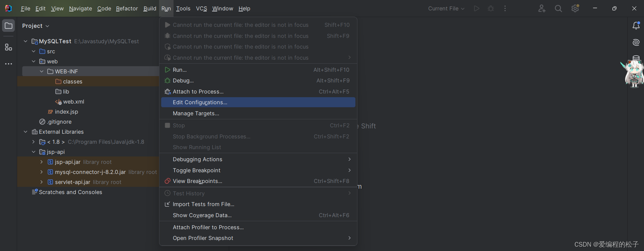Open the VCS menu

tap(201, 8)
